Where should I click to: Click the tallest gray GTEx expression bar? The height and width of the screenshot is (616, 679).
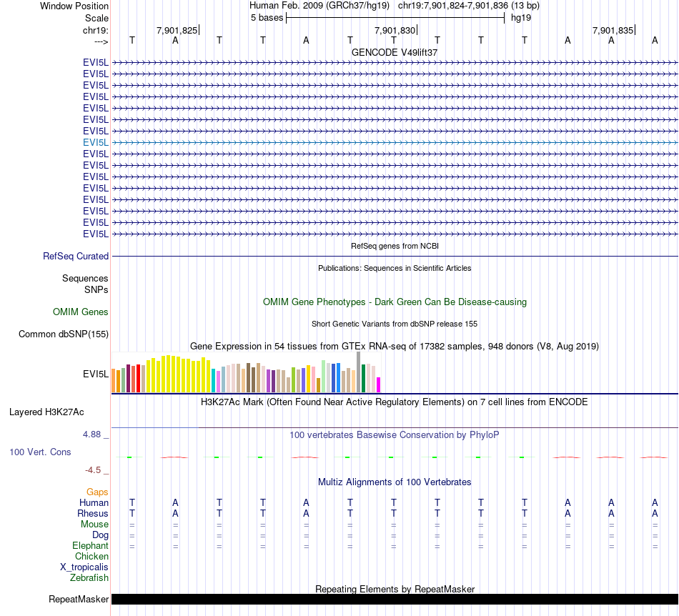[359, 372]
